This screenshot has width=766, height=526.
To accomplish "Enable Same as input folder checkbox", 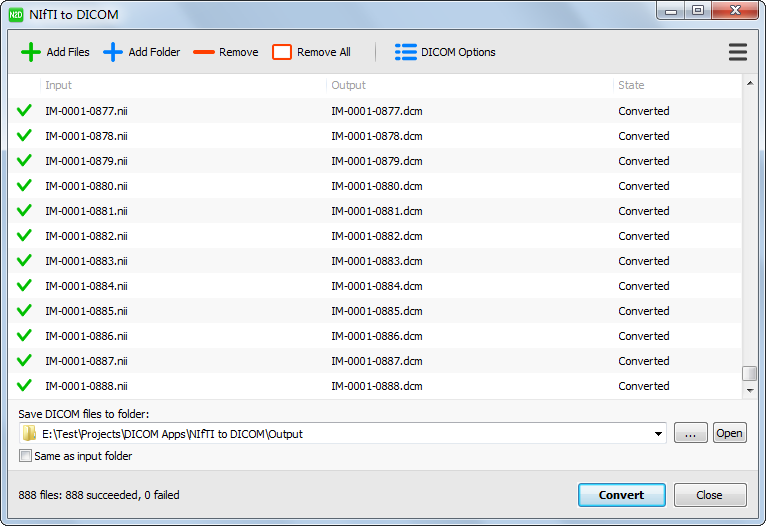I will (x=25, y=456).
